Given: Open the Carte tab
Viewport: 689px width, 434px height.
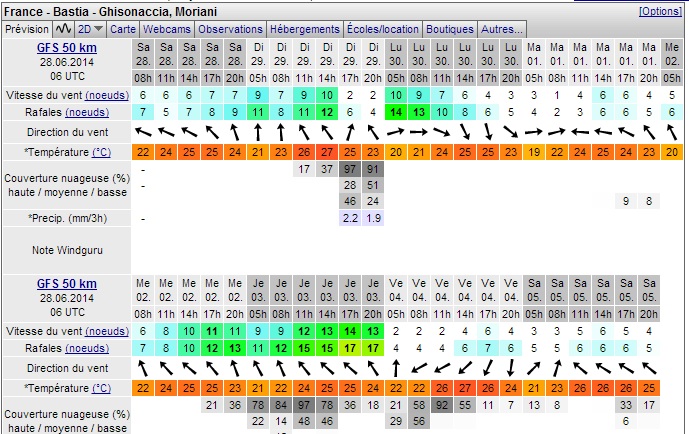Looking at the screenshot, I should [x=123, y=30].
